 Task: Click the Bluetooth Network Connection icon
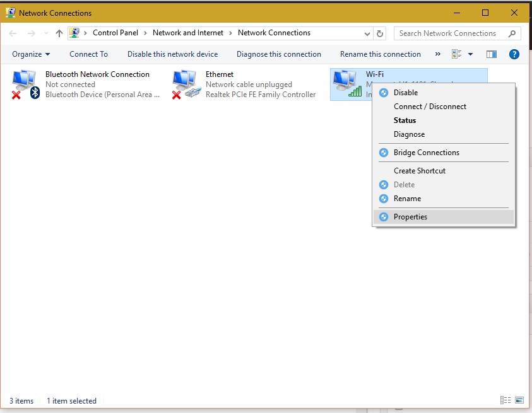click(25, 84)
